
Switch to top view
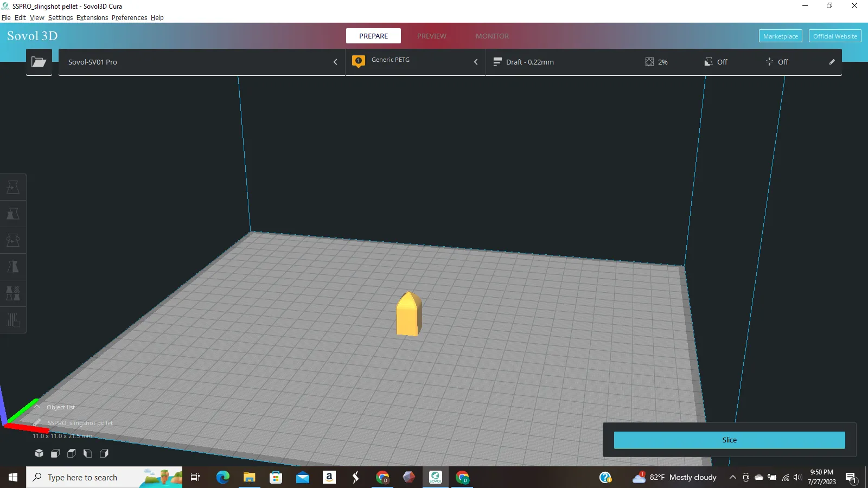tap(72, 453)
